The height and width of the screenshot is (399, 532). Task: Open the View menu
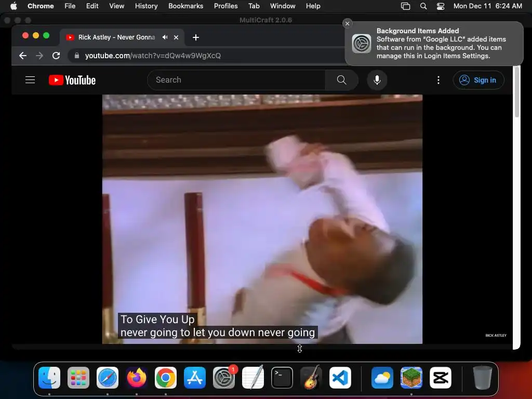[117, 6]
